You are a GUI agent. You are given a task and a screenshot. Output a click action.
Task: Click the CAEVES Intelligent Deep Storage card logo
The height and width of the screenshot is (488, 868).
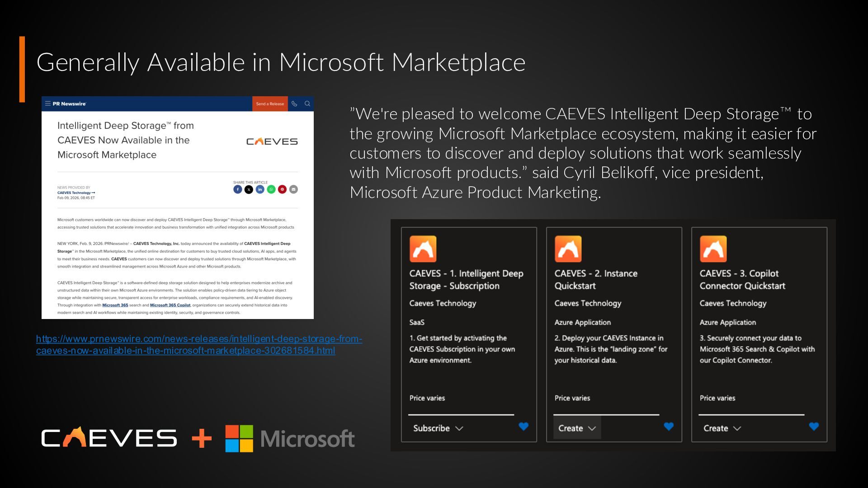[423, 249]
